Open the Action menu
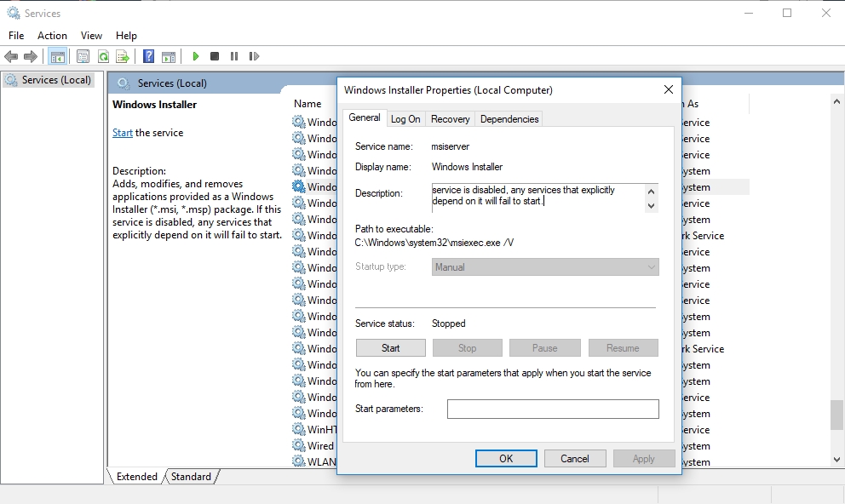The height and width of the screenshot is (504, 845). pyautogui.click(x=52, y=35)
